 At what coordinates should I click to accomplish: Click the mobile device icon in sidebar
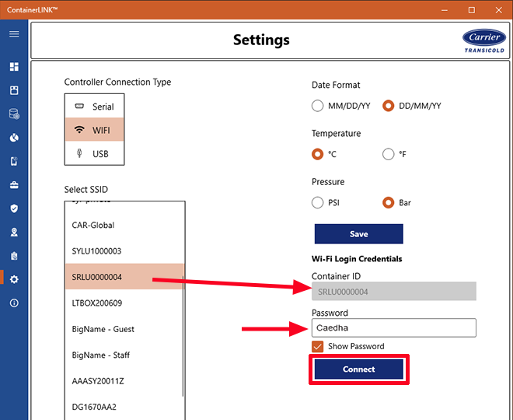pyautogui.click(x=14, y=161)
